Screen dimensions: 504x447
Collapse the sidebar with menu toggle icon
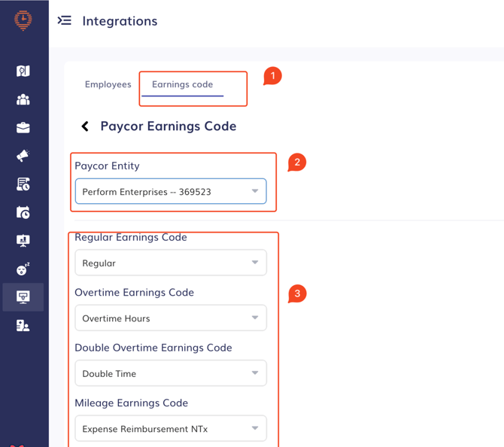[64, 20]
